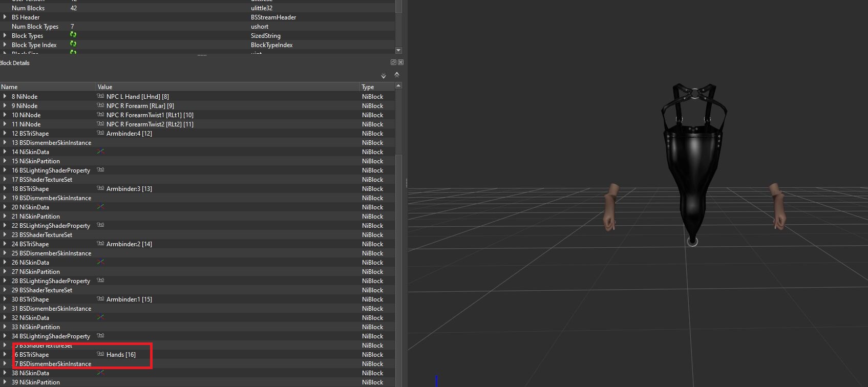Sort by the Name column header

48,87
